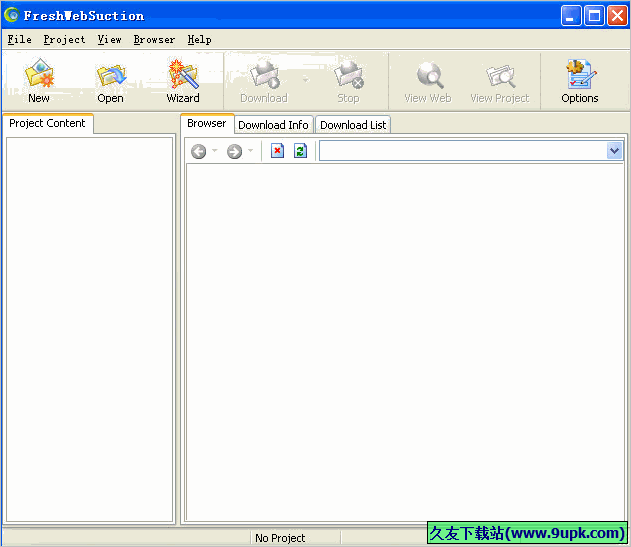Refresh page with green arrows icon
This screenshot has width=631, height=547.
tap(300, 151)
